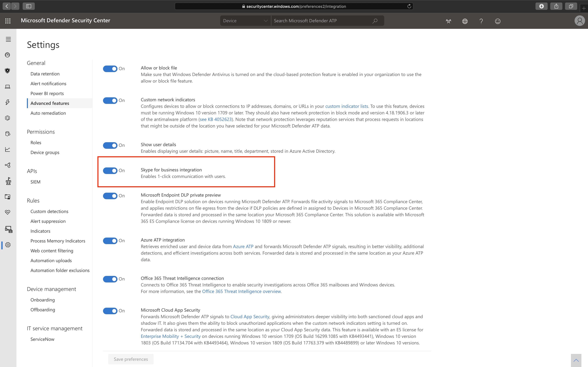This screenshot has height=367, width=588.
Task: Select the Threat & Vulnerability Management shield icon
Action: [x=8, y=71]
